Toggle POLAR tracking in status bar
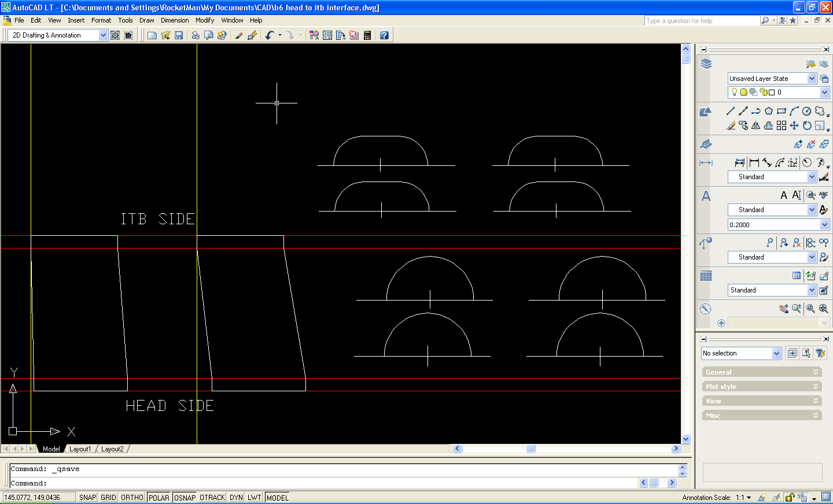The width and height of the screenshot is (833, 504). [x=159, y=498]
